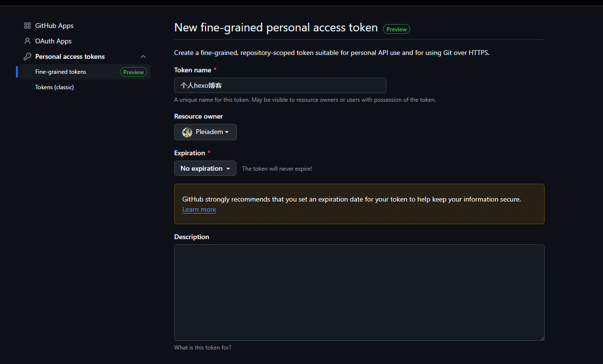603x364 pixels.
Task: Collapse the Personal access tokens chevron
Action: (x=143, y=56)
